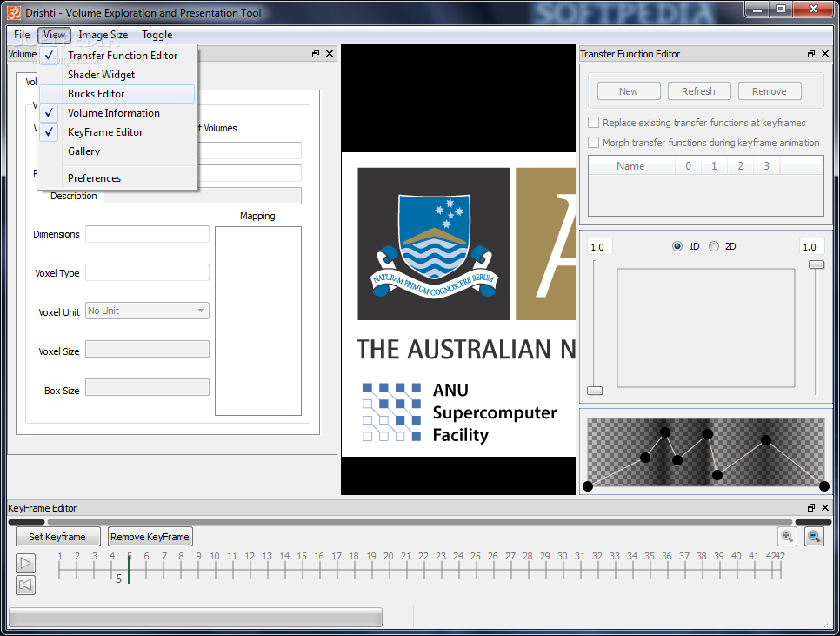
Task: Close the KeyFrame Editor panel
Action: 825,507
